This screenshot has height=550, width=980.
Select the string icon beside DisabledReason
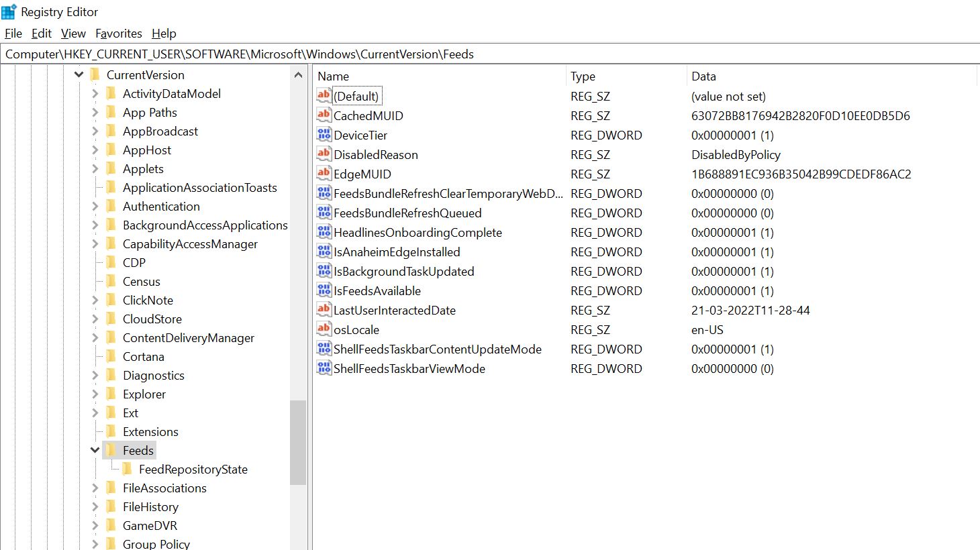point(323,154)
